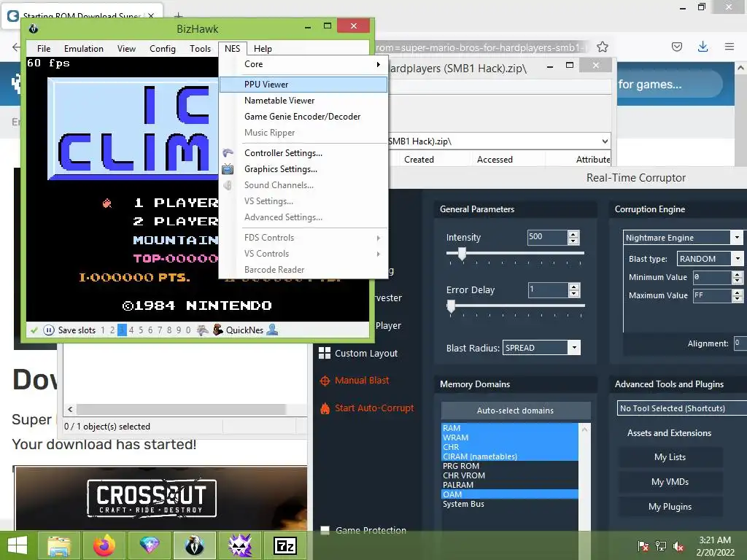Select PPU Viewer from NES menu
747x560 pixels.
point(303,85)
